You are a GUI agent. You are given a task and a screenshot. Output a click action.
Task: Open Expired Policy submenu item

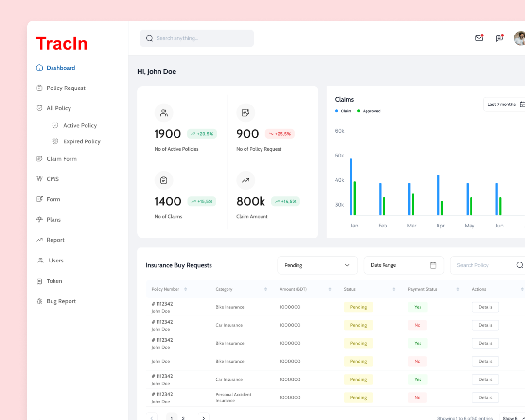(76, 141)
